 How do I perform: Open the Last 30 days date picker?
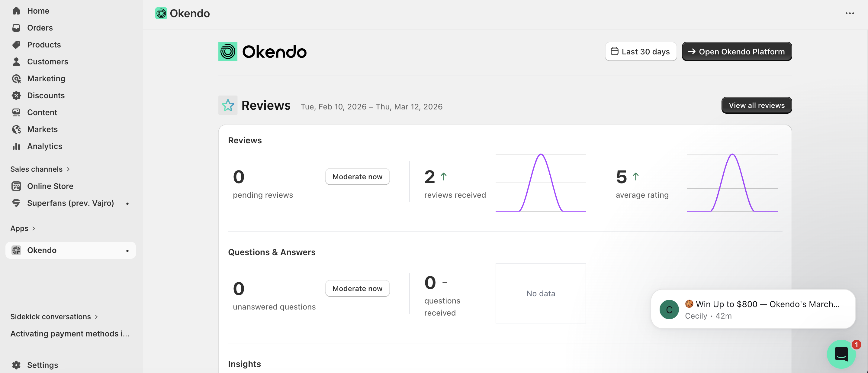point(641,52)
